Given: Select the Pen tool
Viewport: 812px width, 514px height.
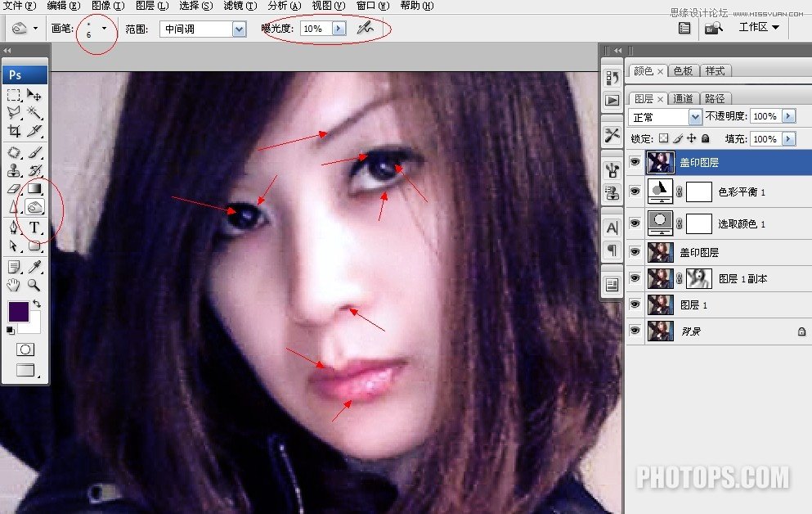Looking at the screenshot, I should coord(14,227).
